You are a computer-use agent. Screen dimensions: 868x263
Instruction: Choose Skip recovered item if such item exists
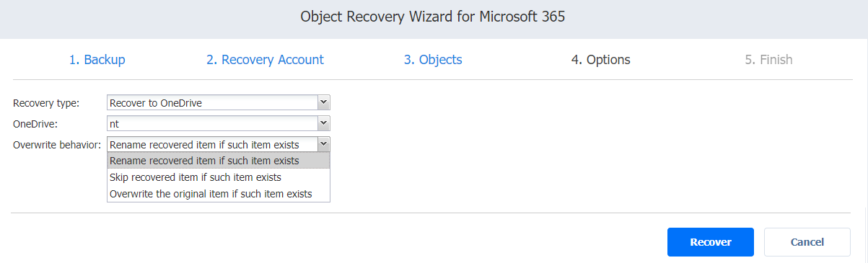[x=219, y=177]
